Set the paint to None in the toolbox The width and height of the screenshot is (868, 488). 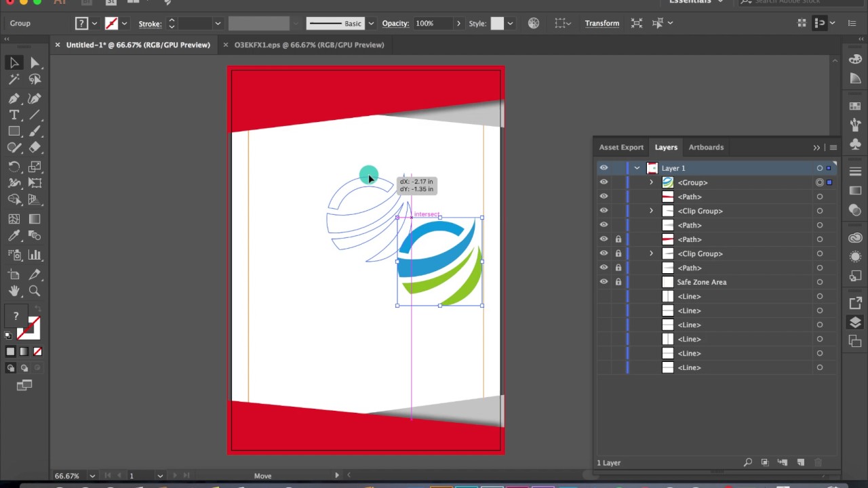click(37, 351)
